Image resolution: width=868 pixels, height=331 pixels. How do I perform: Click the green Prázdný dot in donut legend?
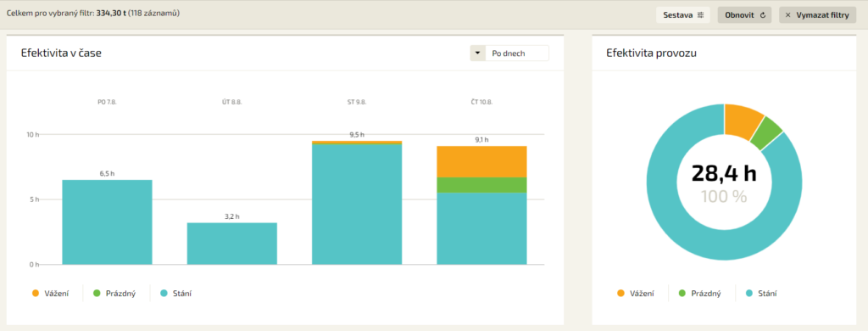click(x=682, y=294)
